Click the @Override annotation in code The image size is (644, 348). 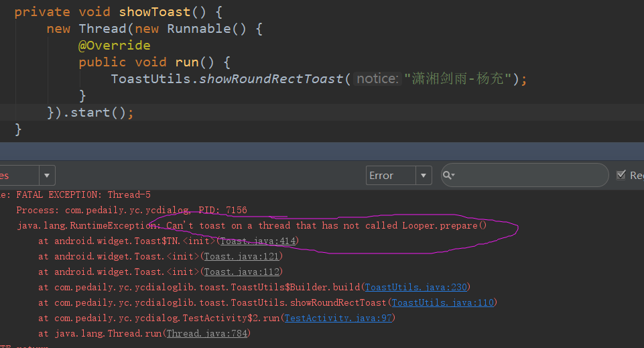(114, 45)
